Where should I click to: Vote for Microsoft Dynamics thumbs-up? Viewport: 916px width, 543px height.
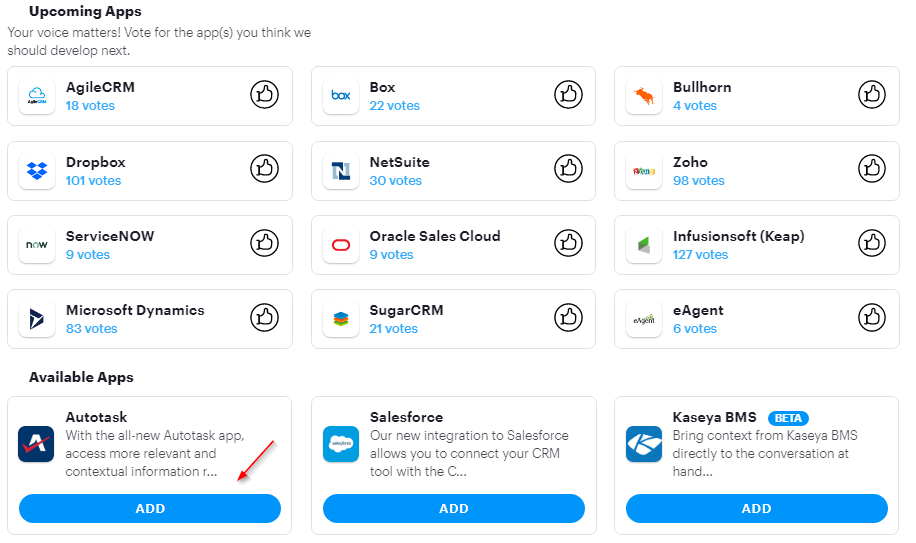tap(265, 317)
